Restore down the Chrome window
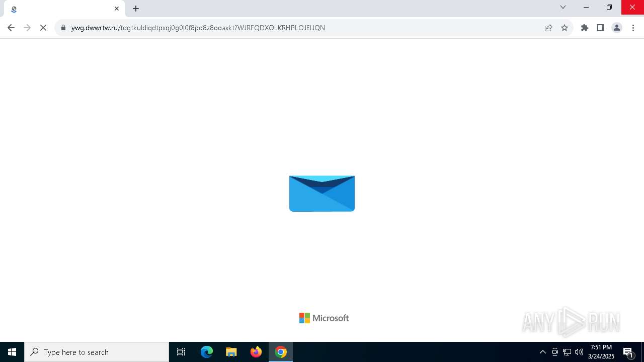644x362 pixels. tap(609, 7)
